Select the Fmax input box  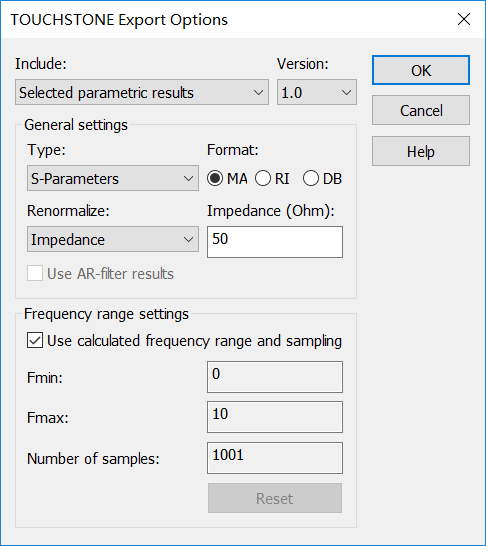click(x=275, y=417)
